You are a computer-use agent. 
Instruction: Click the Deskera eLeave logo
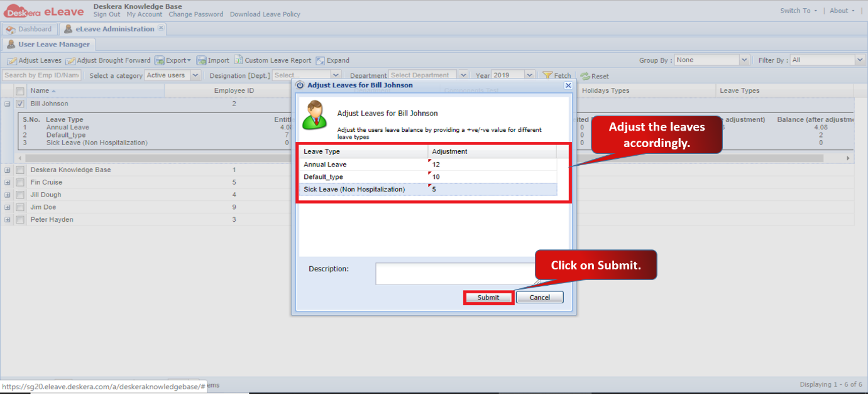[44, 11]
